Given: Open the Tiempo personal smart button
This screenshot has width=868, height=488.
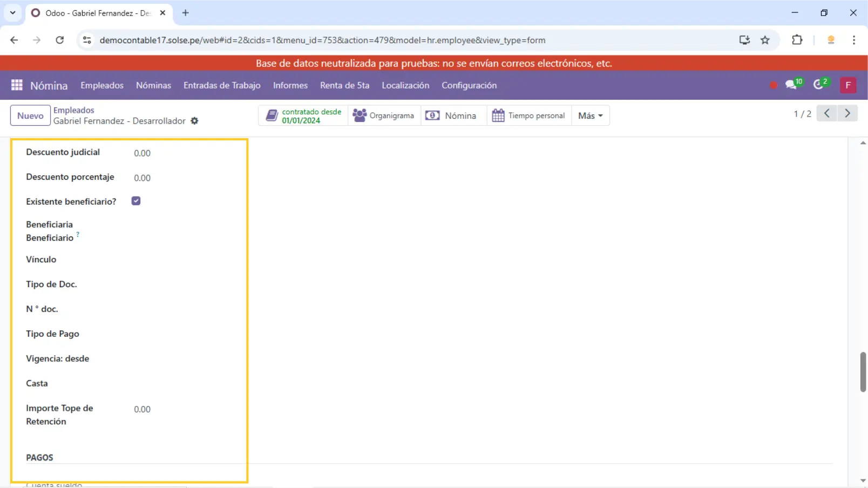Looking at the screenshot, I should click(528, 116).
